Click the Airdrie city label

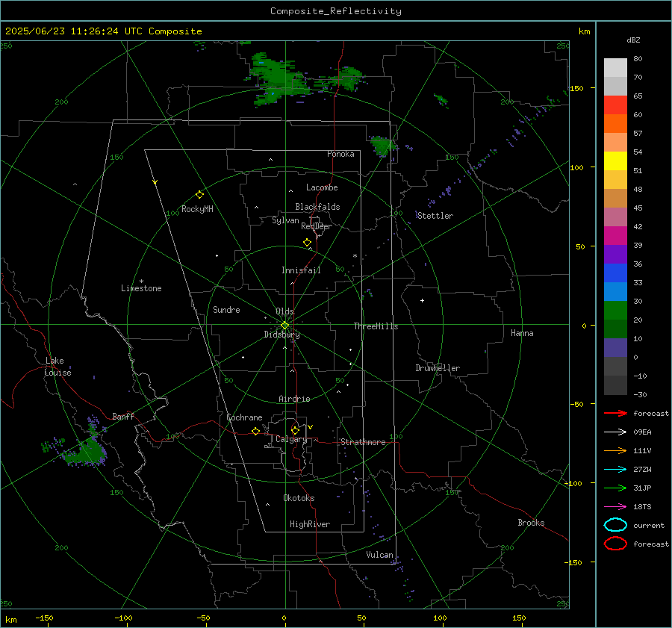(294, 399)
